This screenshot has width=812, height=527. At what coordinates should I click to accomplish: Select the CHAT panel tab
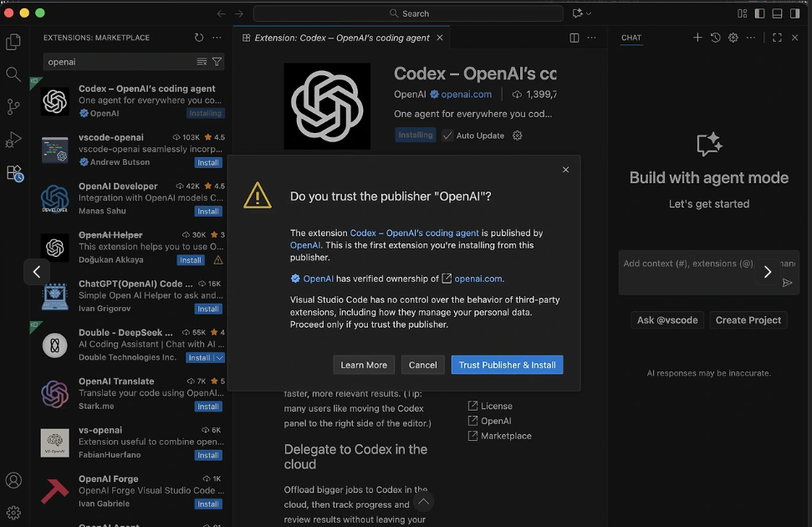pos(631,38)
